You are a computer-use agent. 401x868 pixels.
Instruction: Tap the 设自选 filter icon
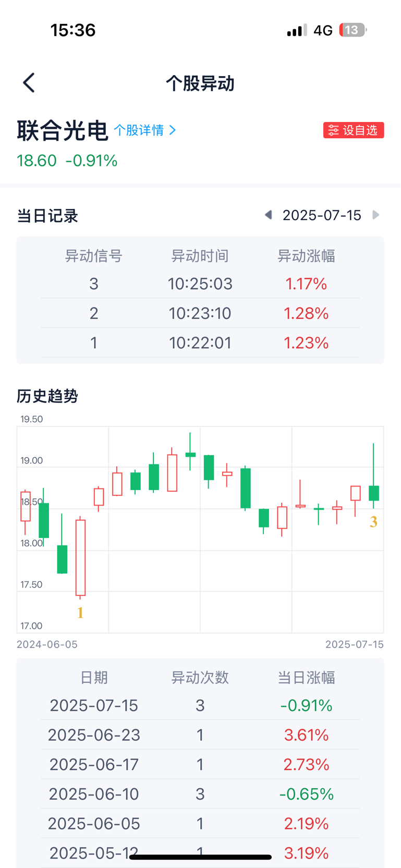(x=334, y=130)
